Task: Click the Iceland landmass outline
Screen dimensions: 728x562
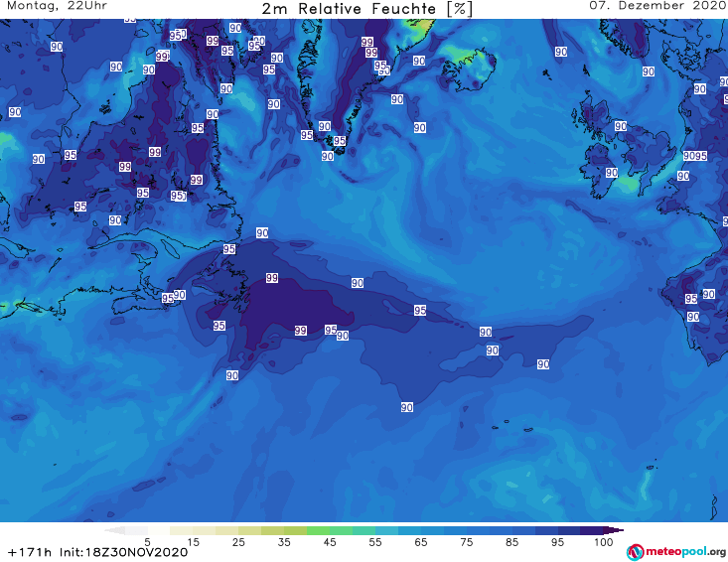Action: click(468, 70)
